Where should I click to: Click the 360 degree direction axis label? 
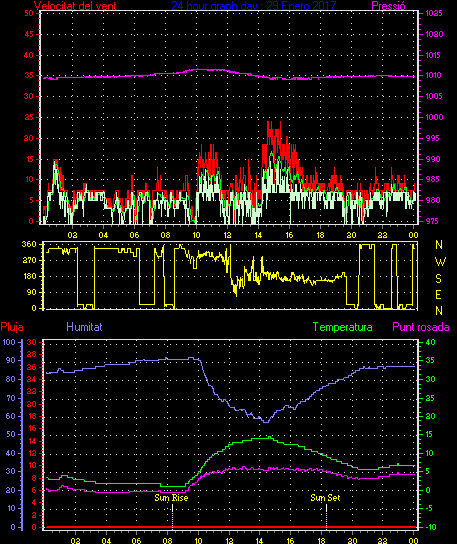pyautogui.click(x=29, y=244)
